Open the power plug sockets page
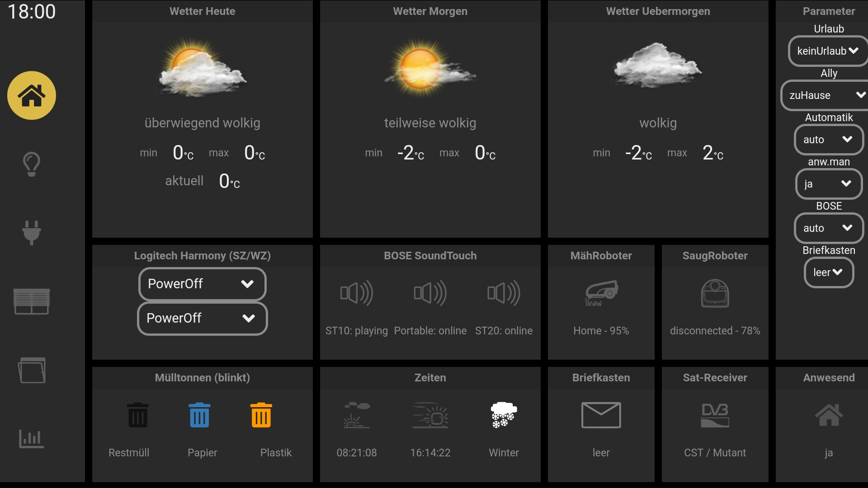This screenshot has height=488, width=868. coord(32,232)
